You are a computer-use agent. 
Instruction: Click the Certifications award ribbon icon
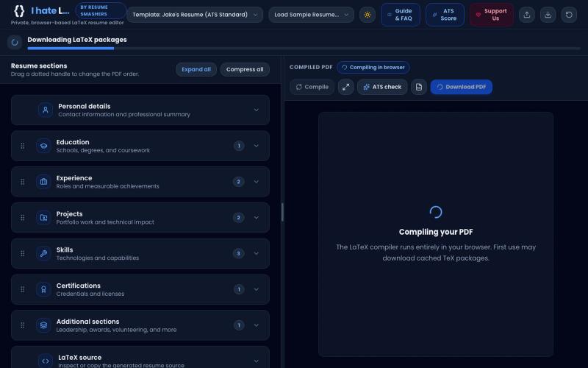(x=43, y=289)
